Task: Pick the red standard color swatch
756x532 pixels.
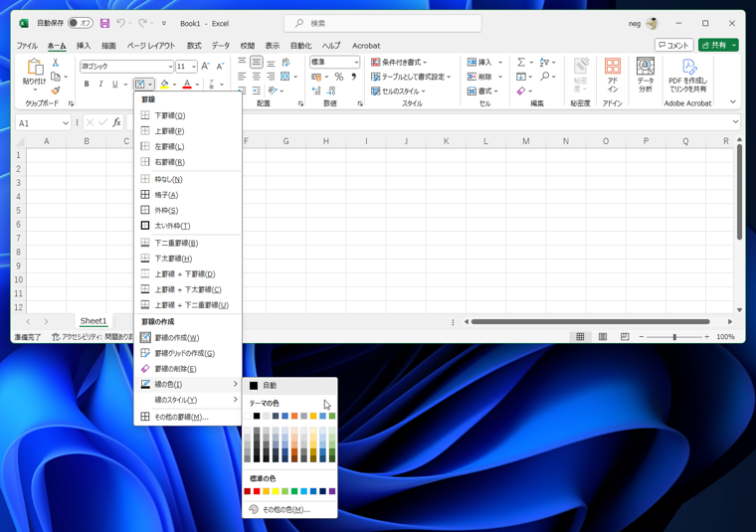Action: point(257,491)
